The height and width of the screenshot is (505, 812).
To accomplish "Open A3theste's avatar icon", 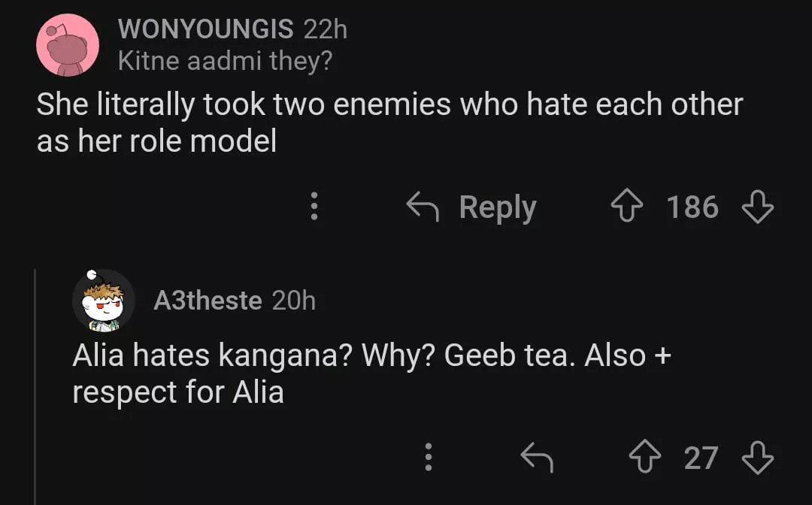I will tap(103, 301).
